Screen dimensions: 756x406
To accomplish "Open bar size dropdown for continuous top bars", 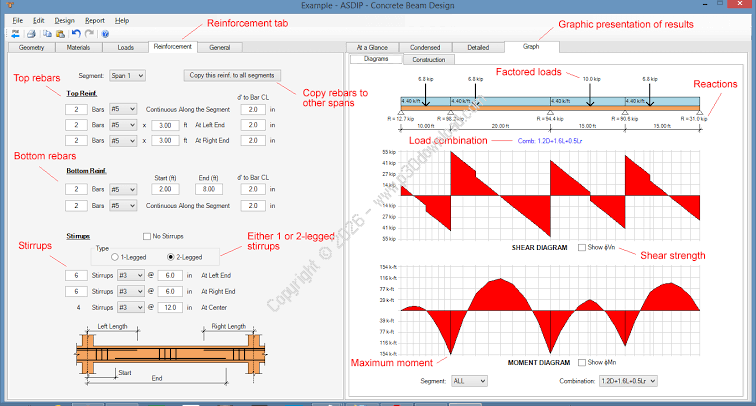I will [123, 109].
